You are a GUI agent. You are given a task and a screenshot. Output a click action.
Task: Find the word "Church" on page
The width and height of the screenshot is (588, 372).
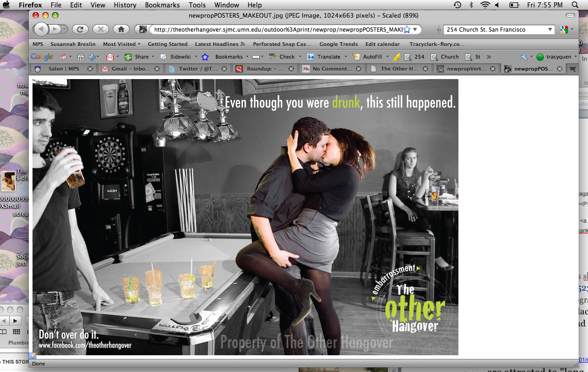pos(445,57)
